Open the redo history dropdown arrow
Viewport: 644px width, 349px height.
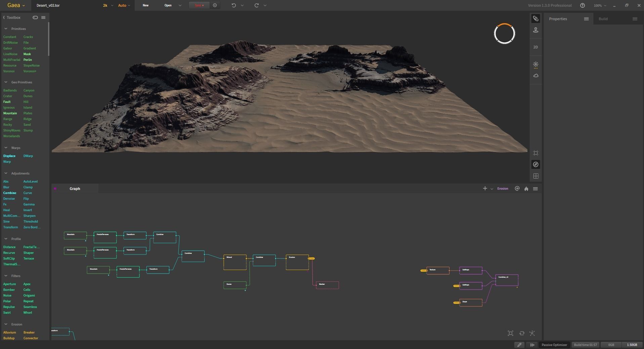(x=265, y=5)
